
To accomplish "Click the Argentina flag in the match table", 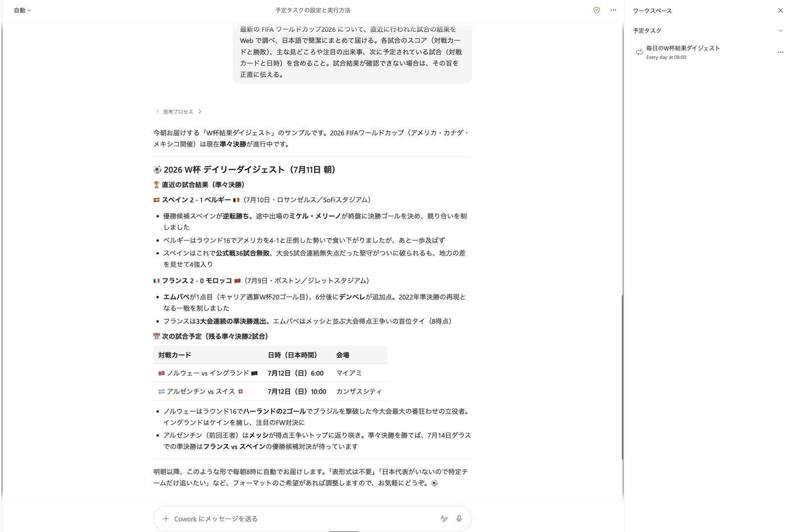I will (161, 391).
